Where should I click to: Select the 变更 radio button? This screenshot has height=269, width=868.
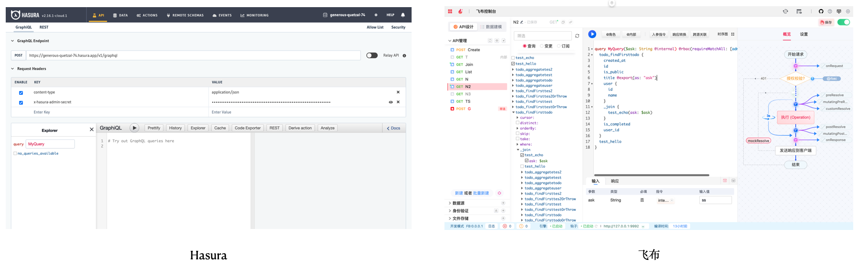click(542, 46)
